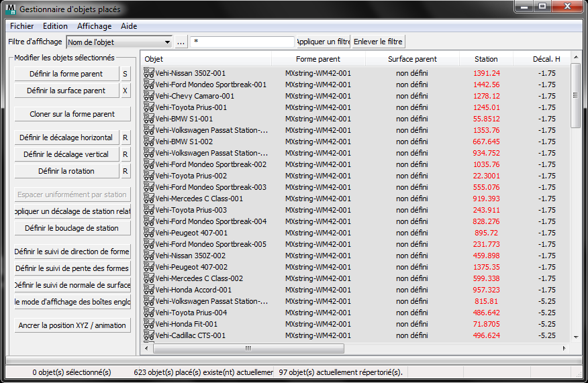Click the filter text field containing asterisk
This screenshot has width=588, height=383.
tap(242, 42)
